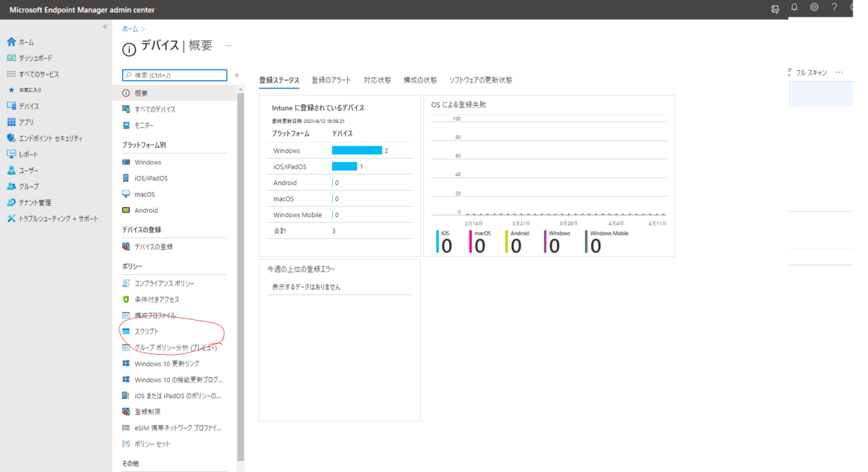Click 表示するデータはありません message
The height and width of the screenshot is (472, 868).
306,287
